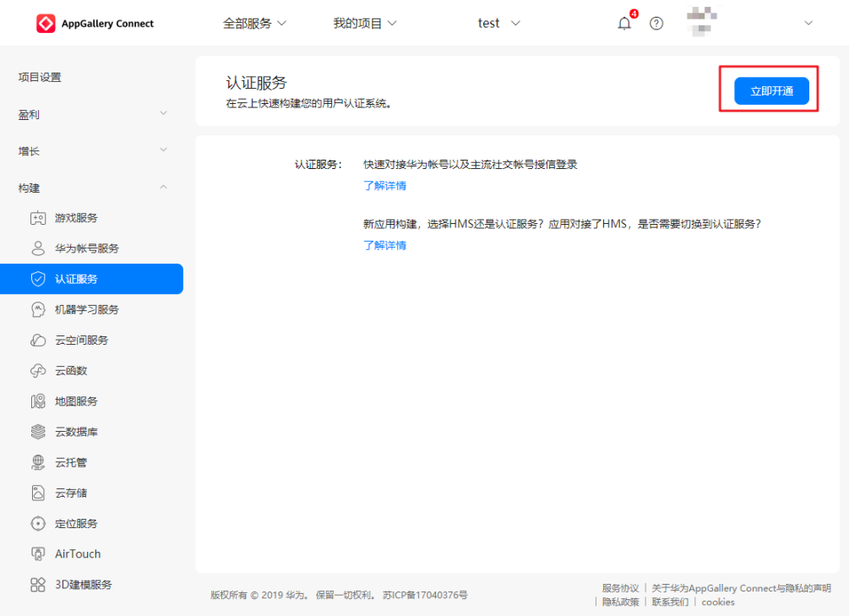Click the 云存储 file icon
This screenshot has height=616, width=849.
[x=38, y=493]
